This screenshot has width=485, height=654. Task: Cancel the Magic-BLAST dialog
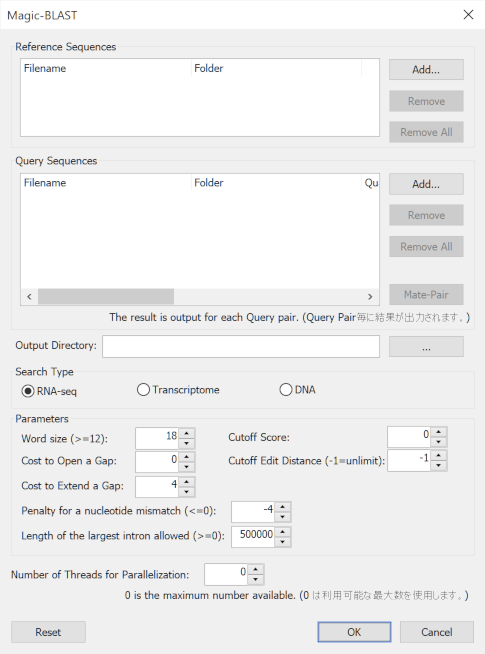click(437, 632)
